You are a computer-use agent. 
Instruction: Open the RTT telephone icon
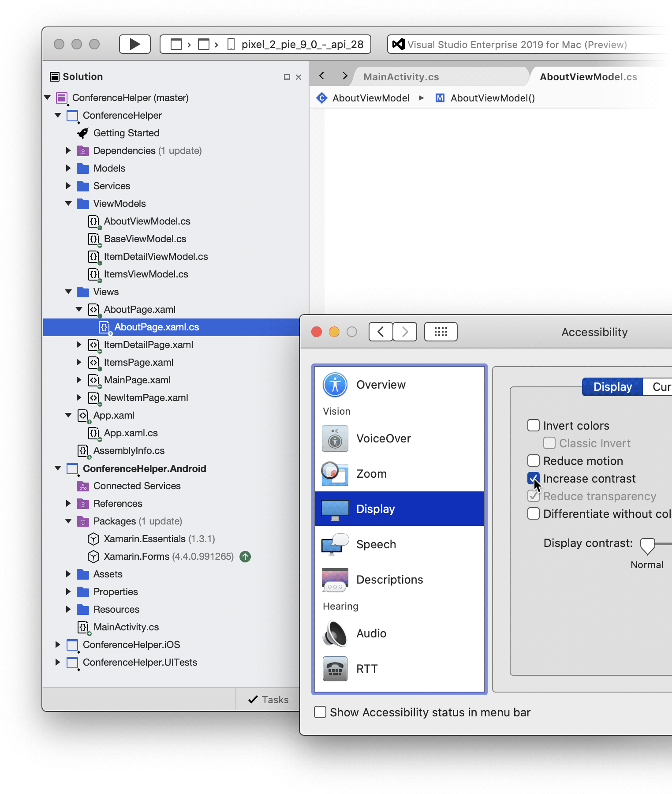(x=335, y=669)
